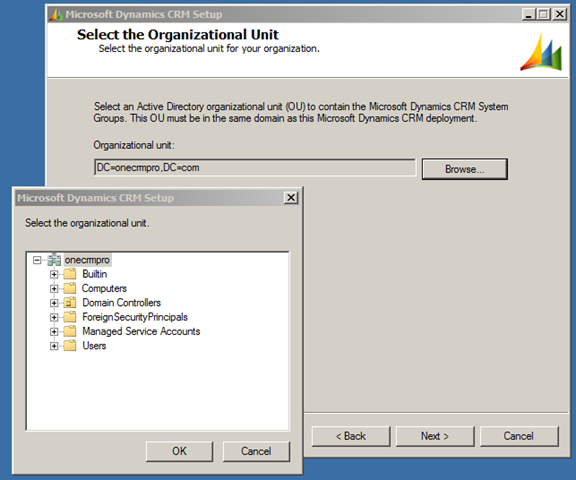Proceed with the Next button
The width and height of the screenshot is (576, 480).
coord(435,436)
